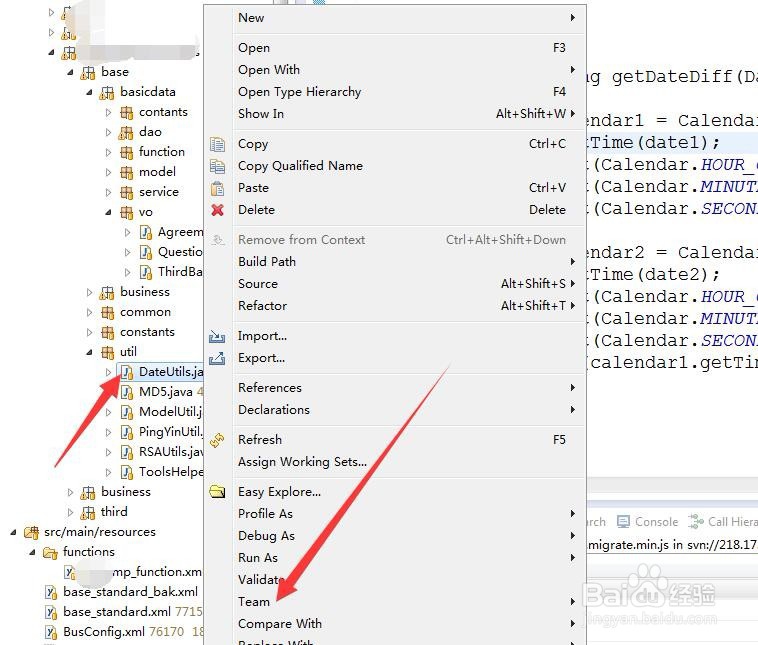
Task: Click the vo package icon
Action: click(x=126, y=213)
